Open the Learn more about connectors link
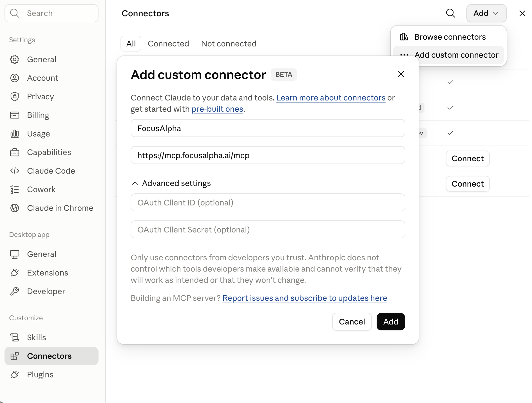This screenshot has width=532, height=403. click(331, 98)
